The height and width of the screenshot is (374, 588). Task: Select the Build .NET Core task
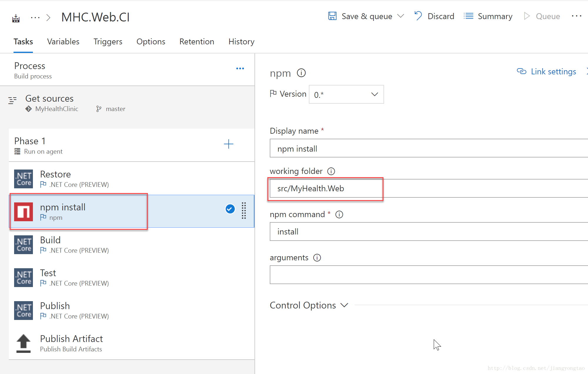[132, 244]
